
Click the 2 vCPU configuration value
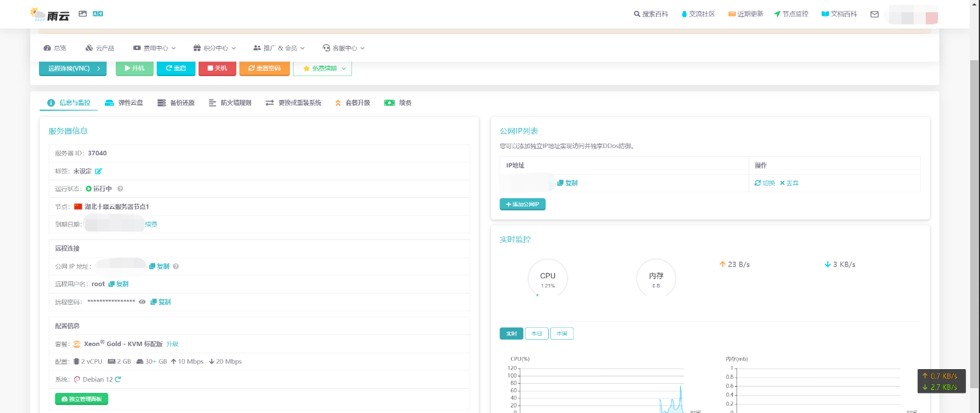(88, 362)
